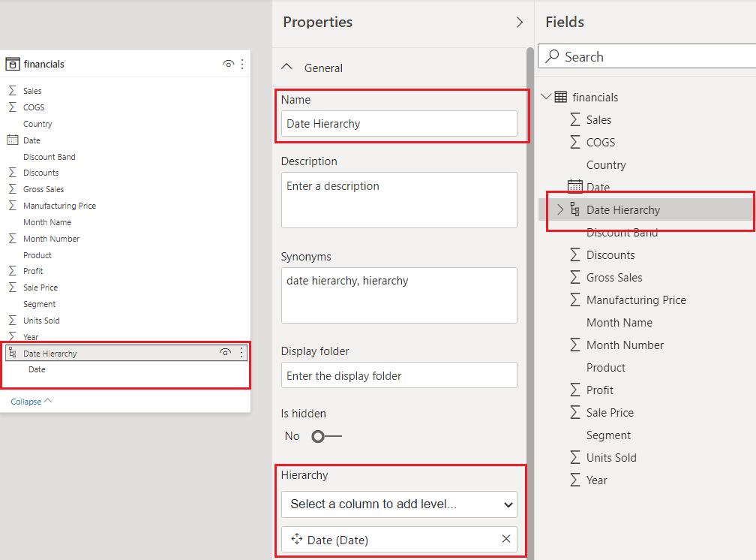
Task: Click the Collapse link below Date Hierarchy
Action: [x=25, y=401]
